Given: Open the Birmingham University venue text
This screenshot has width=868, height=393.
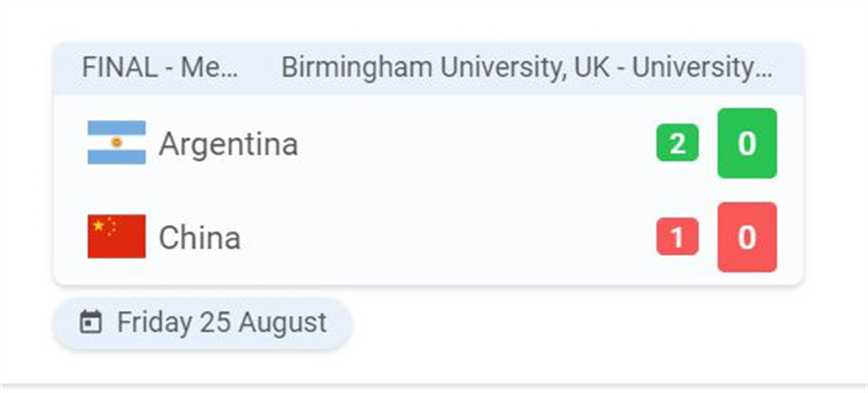Looking at the screenshot, I should (527, 69).
